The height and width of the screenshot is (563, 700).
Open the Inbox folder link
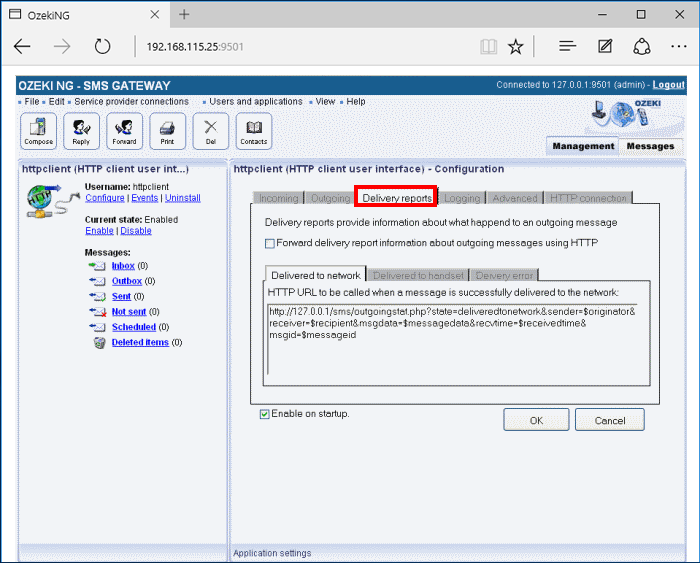click(x=123, y=266)
